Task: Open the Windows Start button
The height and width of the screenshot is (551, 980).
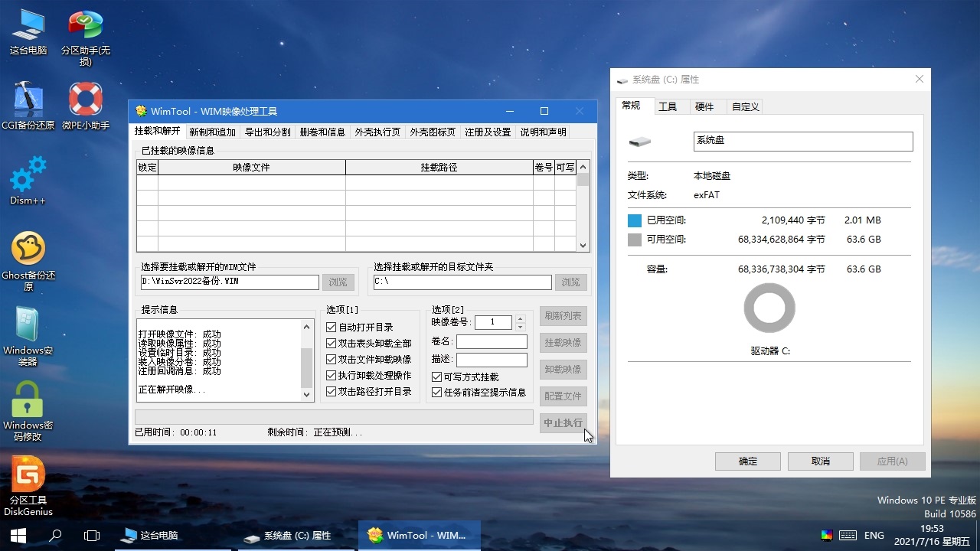Action: point(18,536)
